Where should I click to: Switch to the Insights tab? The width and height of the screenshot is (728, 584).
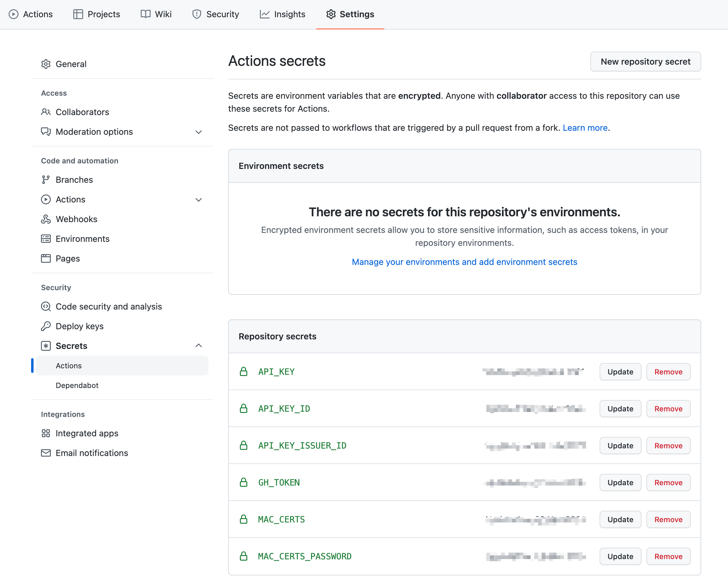pos(282,14)
